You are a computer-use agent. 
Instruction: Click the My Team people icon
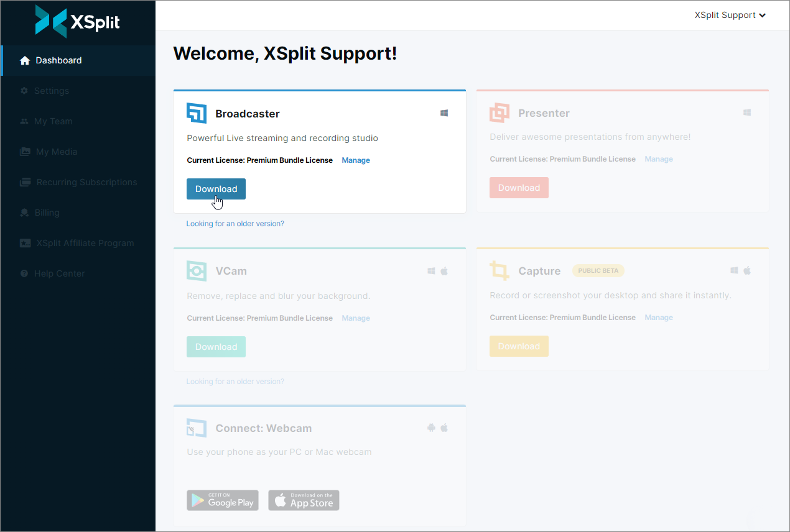[25, 121]
